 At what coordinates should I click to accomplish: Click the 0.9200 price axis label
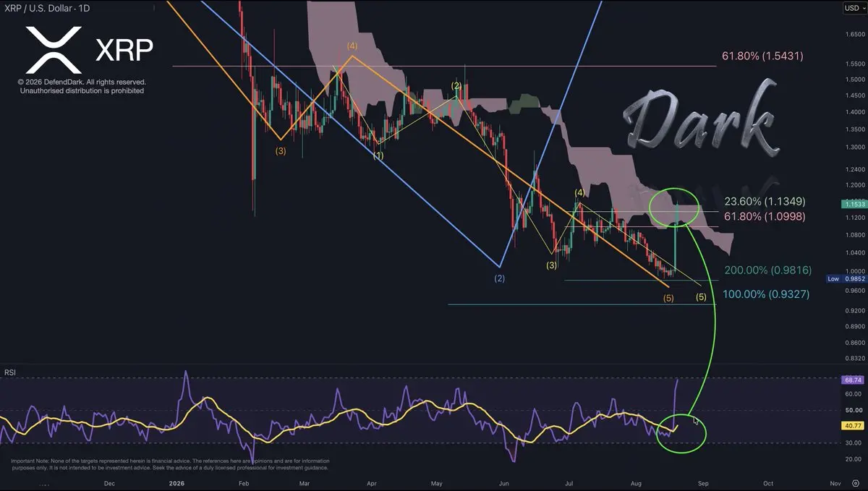[x=854, y=310]
